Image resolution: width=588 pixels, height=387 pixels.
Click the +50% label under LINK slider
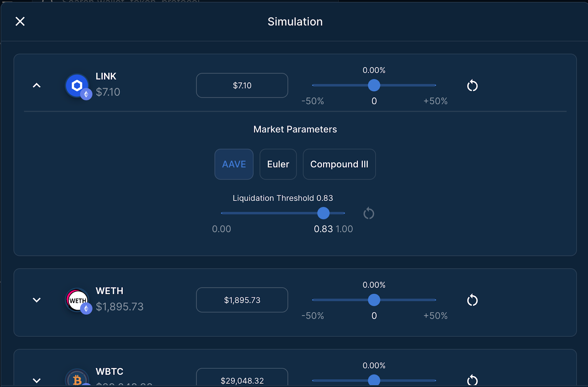[435, 101]
